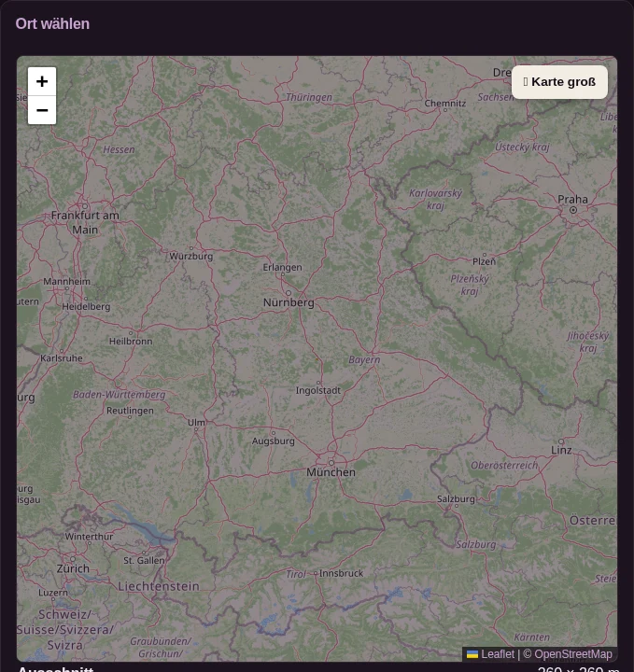The width and height of the screenshot is (634, 672).
Task: Click the Zürich label
Action: (x=73, y=568)
